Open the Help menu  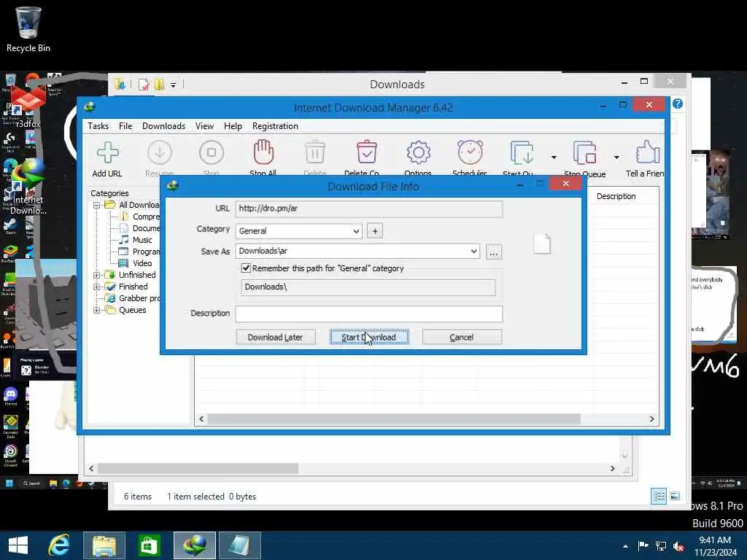point(233,126)
